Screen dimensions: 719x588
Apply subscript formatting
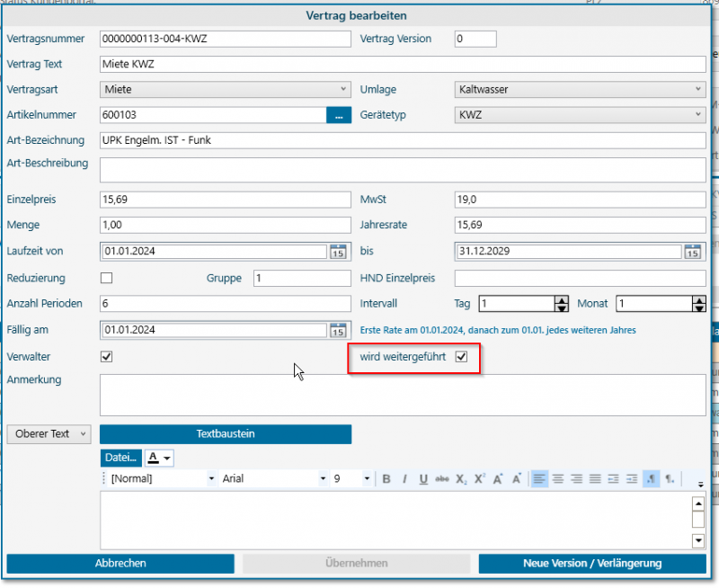[x=461, y=479]
